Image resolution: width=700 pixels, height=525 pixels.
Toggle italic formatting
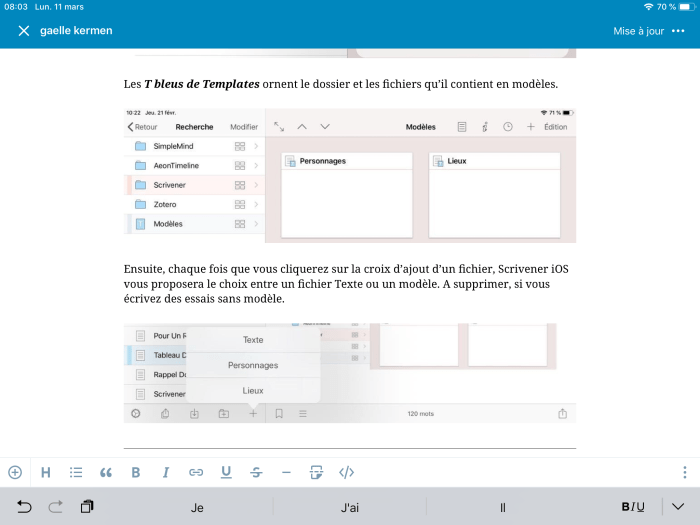click(x=166, y=472)
